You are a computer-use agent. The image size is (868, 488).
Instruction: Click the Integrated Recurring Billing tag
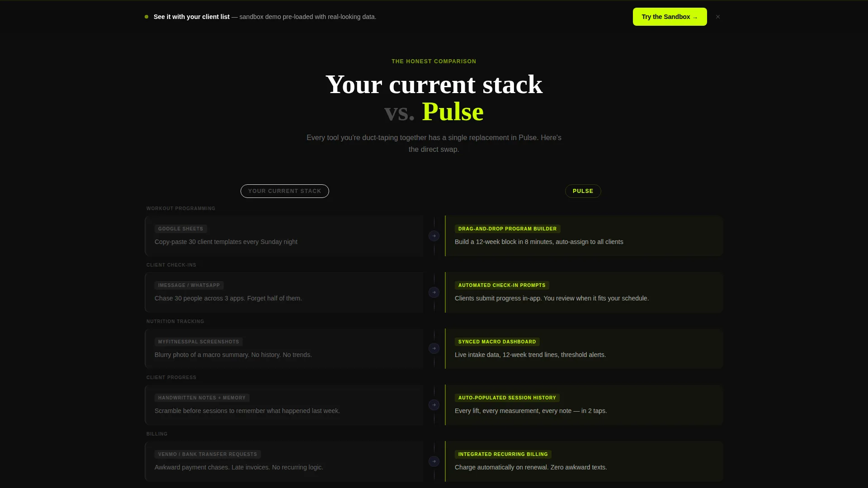[x=503, y=455]
